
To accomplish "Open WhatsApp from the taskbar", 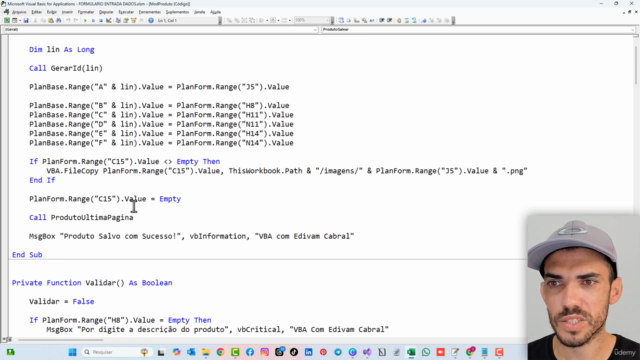I will pyautogui.click(x=426, y=352).
